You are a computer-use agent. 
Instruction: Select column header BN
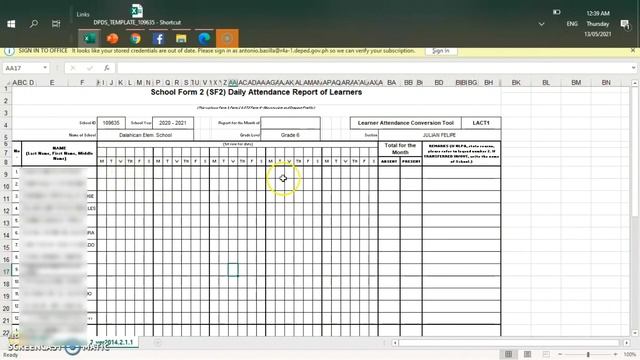coord(606,82)
